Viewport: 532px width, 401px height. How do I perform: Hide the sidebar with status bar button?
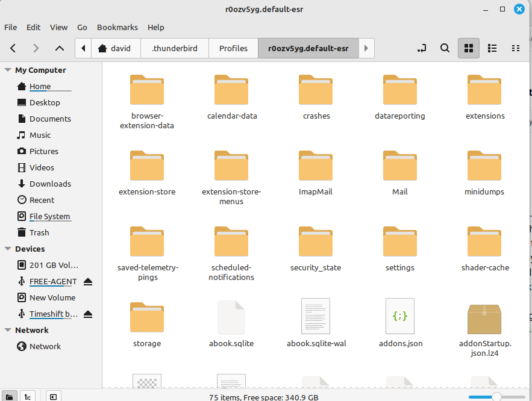tap(54, 397)
